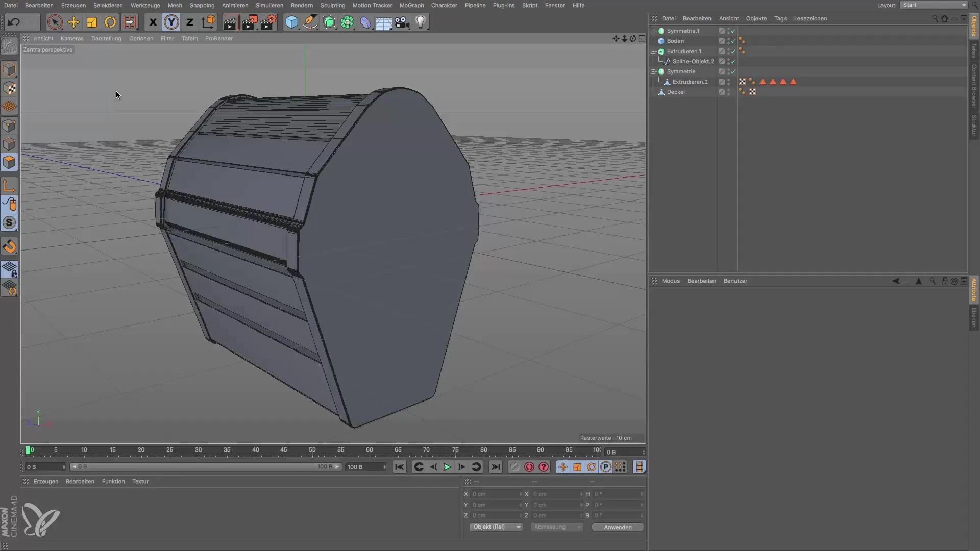
Task: Open the Abmessung dropdown
Action: tap(556, 527)
